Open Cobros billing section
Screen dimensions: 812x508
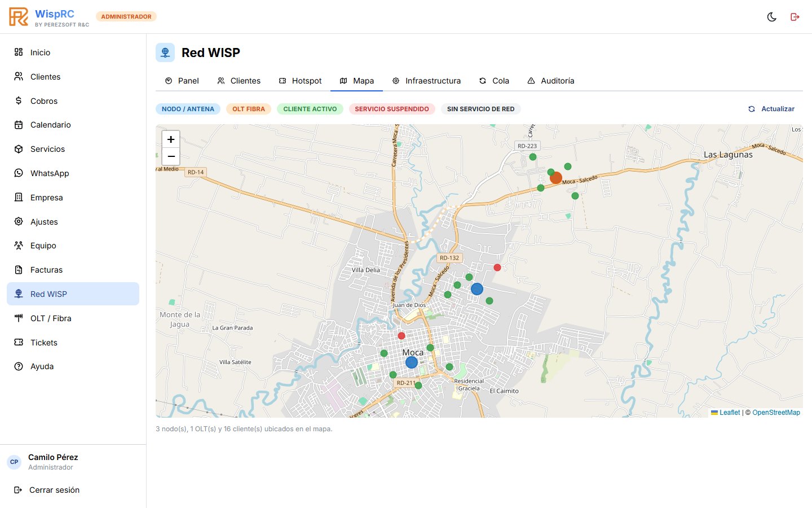(73, 101)
